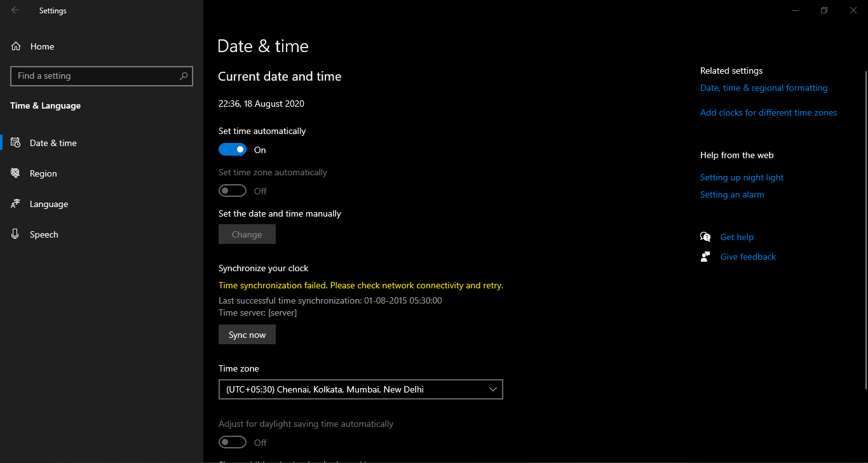868x463 pixels.
Task: Restore down the Settings window
Action: click(x=824, y=10)
